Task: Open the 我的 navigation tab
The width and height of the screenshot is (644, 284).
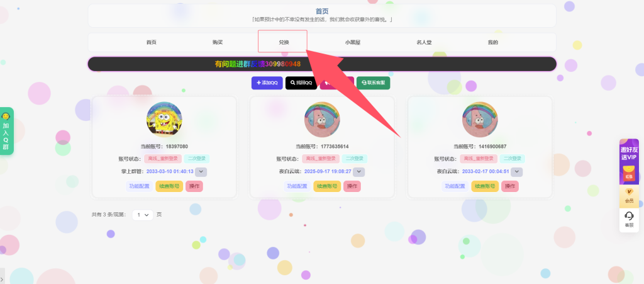Action: pos(493,42)
